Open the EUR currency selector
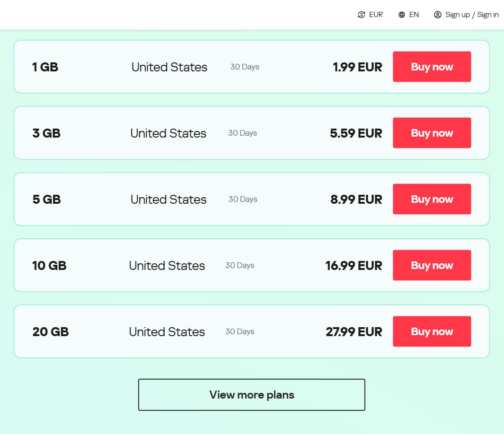The height and width of the screenshot is (434, 504). click(376, 15)
